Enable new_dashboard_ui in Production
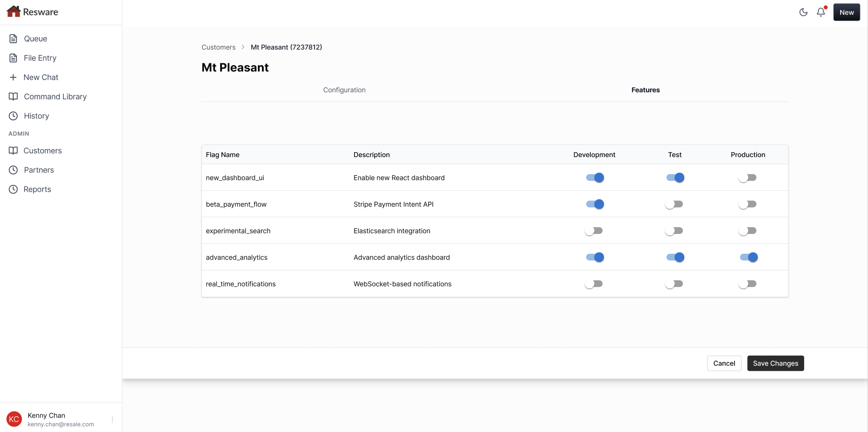The width and height of the screenshot is (868, 432). (x=748, y=178)
